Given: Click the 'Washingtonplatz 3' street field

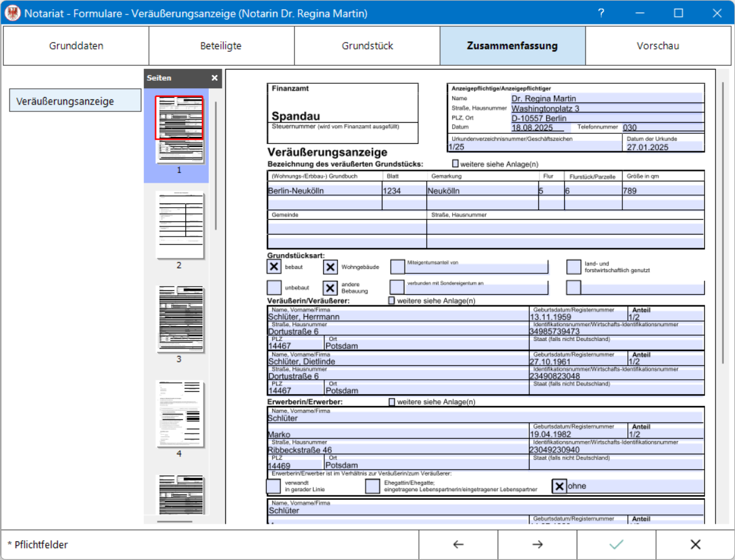Looking at the screenshot, I should pyautogui.click(x=607, y=108).
